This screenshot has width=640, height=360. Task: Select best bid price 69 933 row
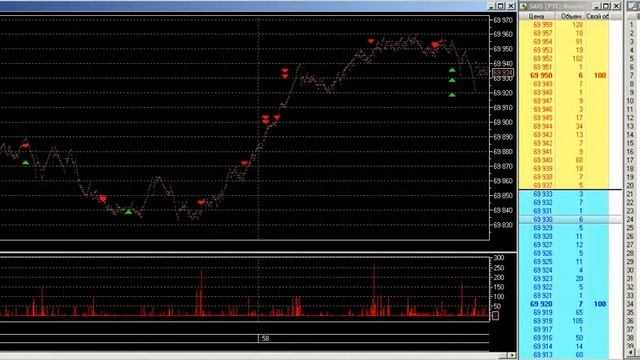coord(564,194)
